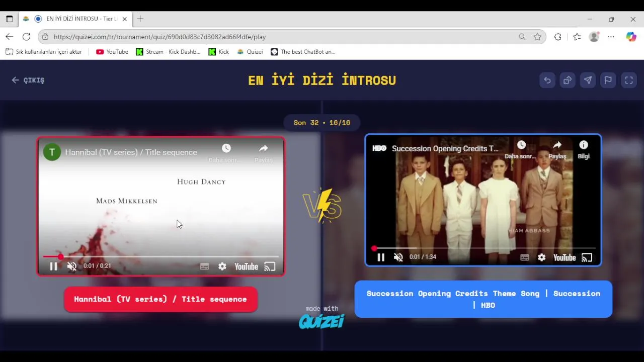
Task: Click the green T channel avatar
Action: point(52,152)
